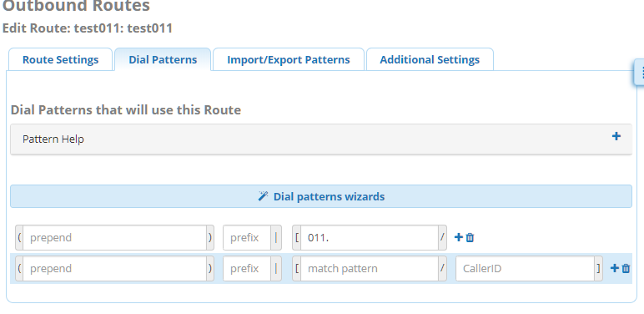The width and height of the screenshot is (644, 314).
Task: Delete the 011. dial pattern row
Action: coord(470,237)
